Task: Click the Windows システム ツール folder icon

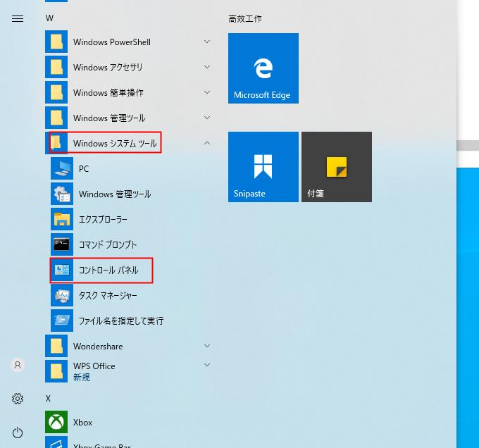Action: point(56,143)
